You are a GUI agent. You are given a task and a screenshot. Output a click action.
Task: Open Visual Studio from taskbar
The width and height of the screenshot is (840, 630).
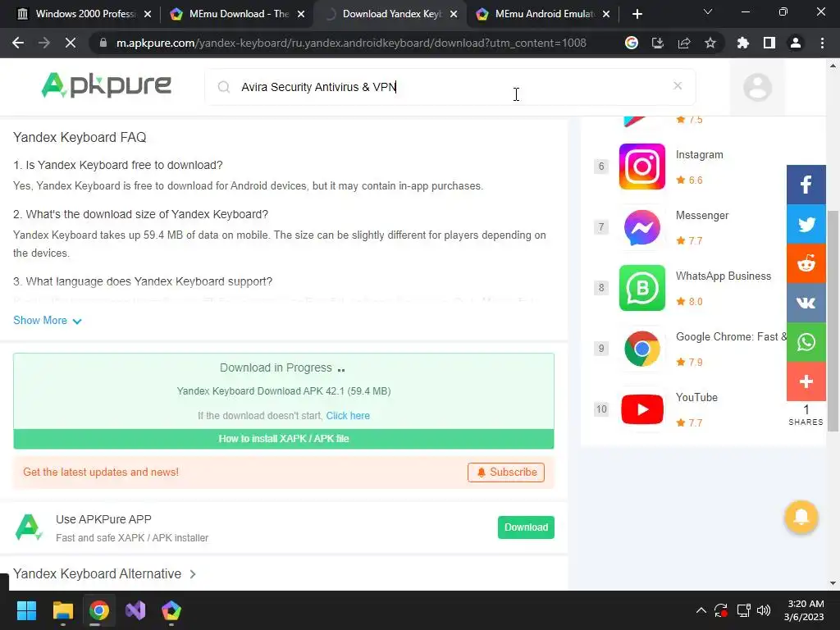click(x=135, y=610)
